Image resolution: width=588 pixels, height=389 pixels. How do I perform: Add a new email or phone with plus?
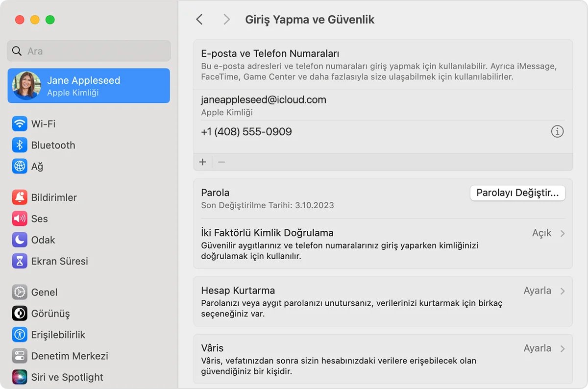point(203,162)
